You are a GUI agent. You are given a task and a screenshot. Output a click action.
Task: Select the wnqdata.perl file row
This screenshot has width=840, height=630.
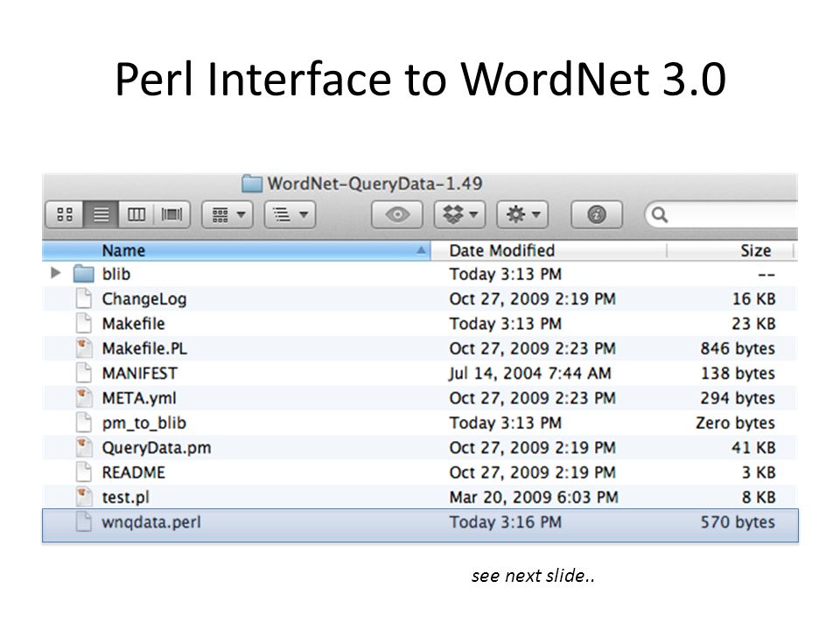420,522
